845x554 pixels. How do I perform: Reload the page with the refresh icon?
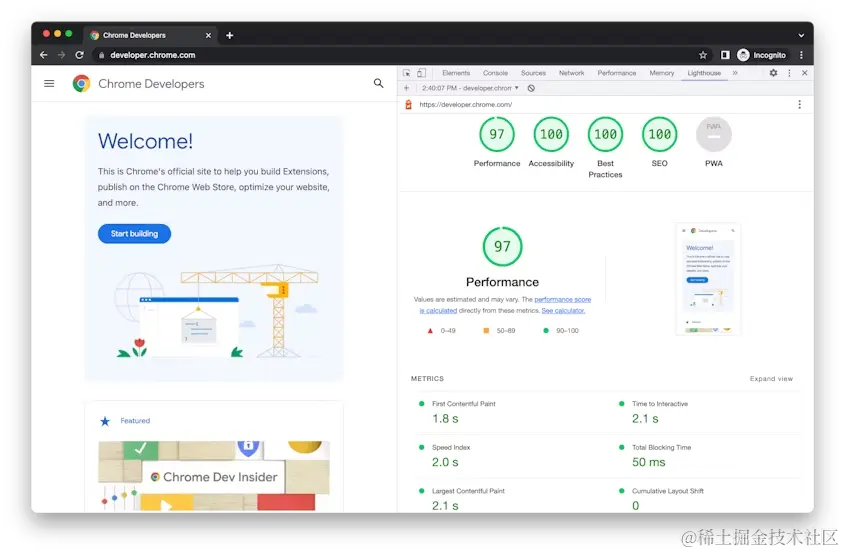click(79, 55)
